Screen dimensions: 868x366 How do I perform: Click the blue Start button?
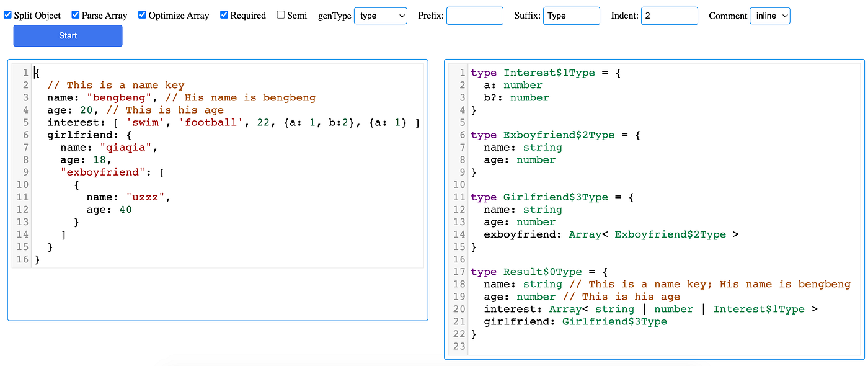[68, 36]
